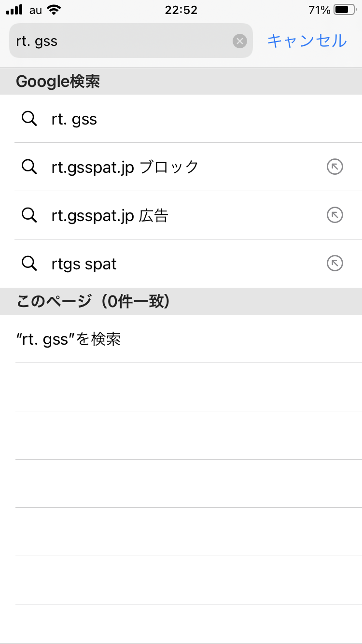The width and height of the screenshot is (362, 644).
Task: Tap the 22:52 clock in status bar
Action: [181, 10]
